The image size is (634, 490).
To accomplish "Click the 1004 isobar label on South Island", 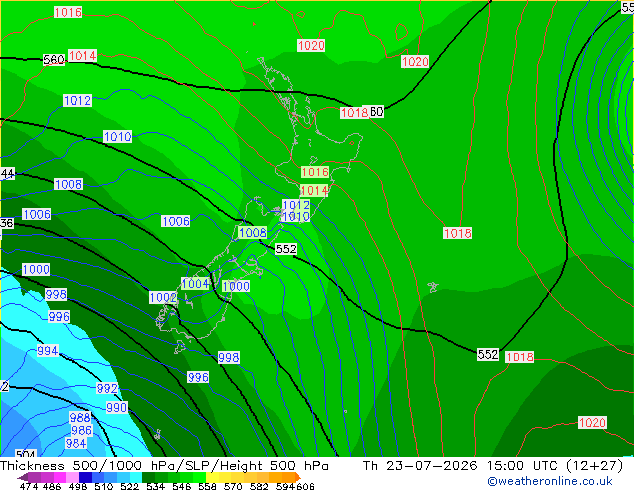I will 195,283.
